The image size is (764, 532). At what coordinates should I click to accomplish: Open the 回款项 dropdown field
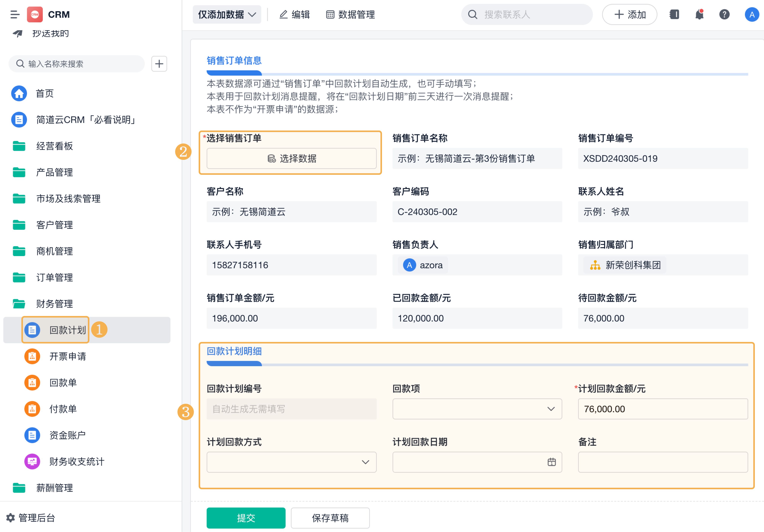[x=477, y=409]
